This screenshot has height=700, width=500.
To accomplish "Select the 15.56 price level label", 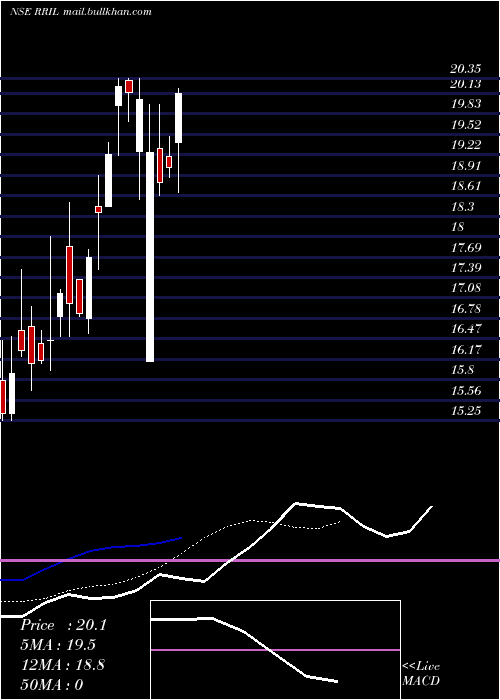I will coord(466,391).
